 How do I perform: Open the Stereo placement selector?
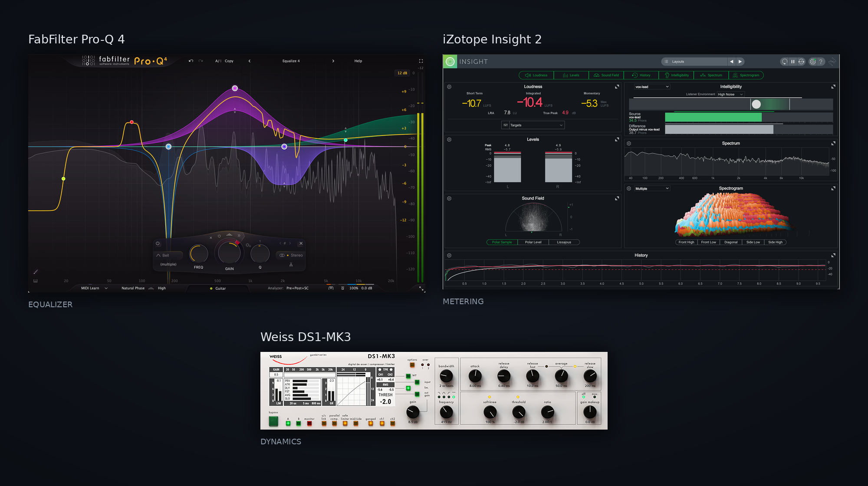[291, 255]
